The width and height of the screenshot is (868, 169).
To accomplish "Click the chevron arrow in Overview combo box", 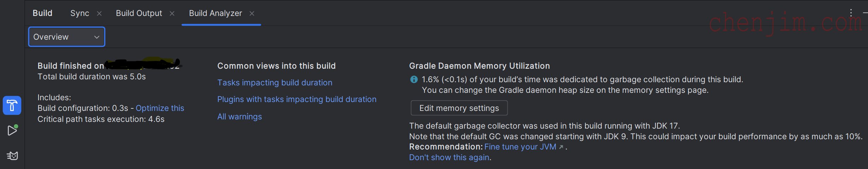I will click(x=96, y=37).
